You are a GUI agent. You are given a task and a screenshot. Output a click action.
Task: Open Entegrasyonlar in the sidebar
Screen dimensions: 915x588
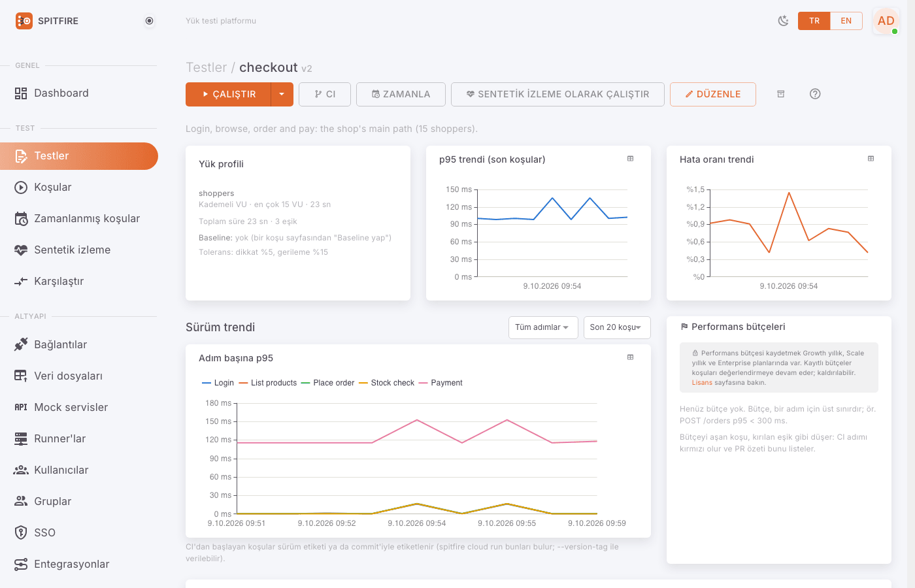[79, 564]
